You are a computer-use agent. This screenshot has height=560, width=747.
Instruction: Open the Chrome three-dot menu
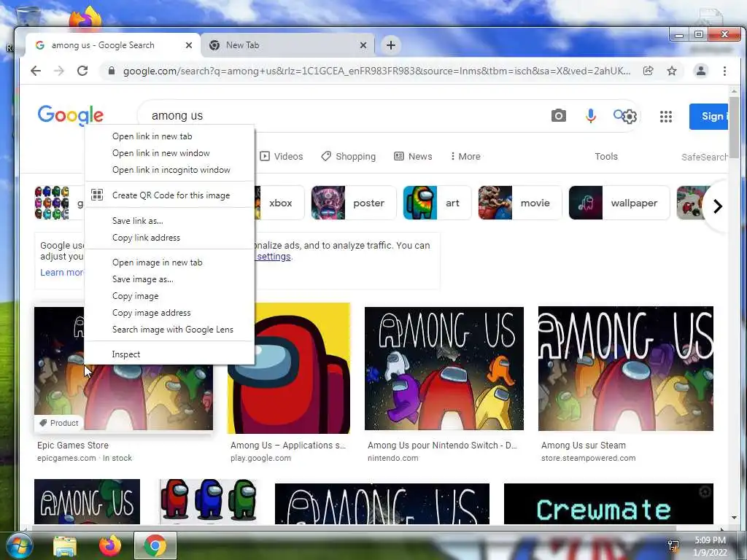tap(724, 71)
